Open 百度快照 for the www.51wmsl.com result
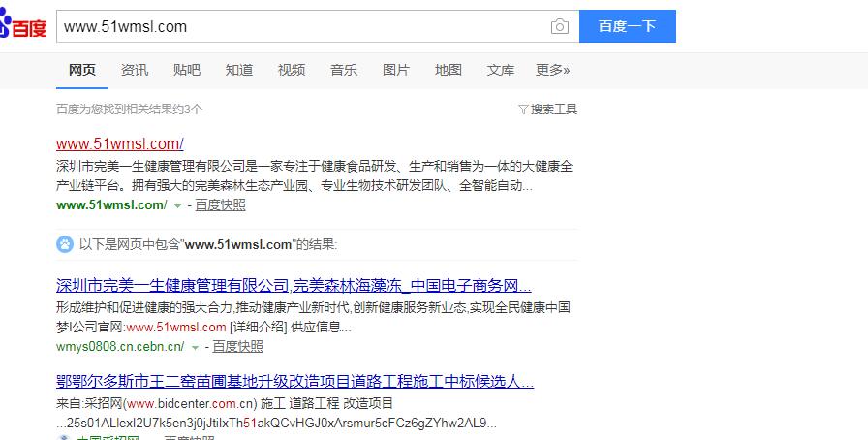Image resolution: width=868 pixels, height=440 pixels. pyautogui.click(x=220, y=205)
